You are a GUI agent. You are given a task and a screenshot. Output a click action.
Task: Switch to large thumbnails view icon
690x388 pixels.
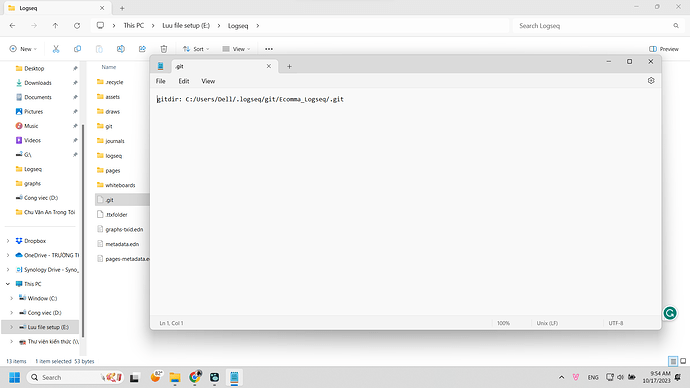point(683,361)
